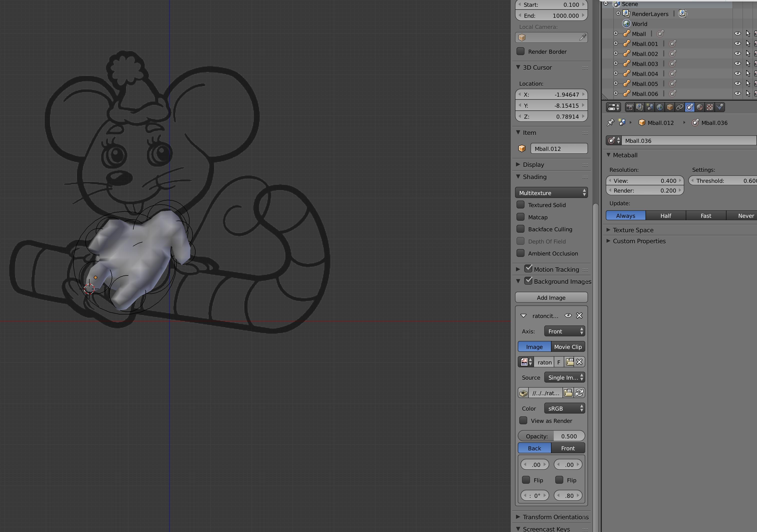
Task: Expand Transform Orientations panel
Action: pos(518,517)
